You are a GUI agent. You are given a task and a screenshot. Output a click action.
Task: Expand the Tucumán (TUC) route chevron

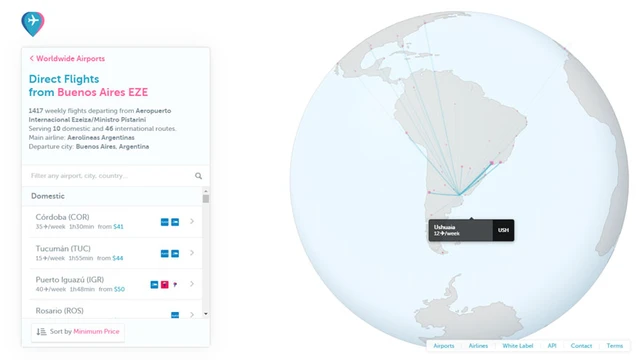(x=192, y=253)
